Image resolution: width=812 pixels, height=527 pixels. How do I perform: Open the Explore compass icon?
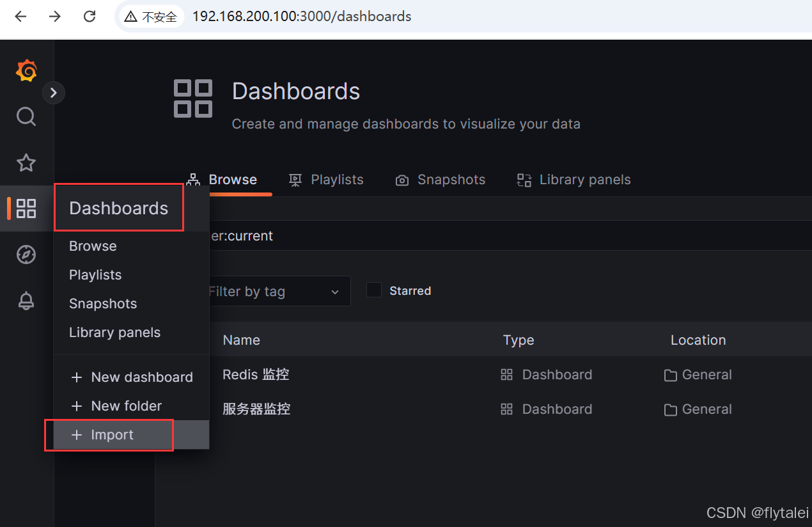(26, 255)
